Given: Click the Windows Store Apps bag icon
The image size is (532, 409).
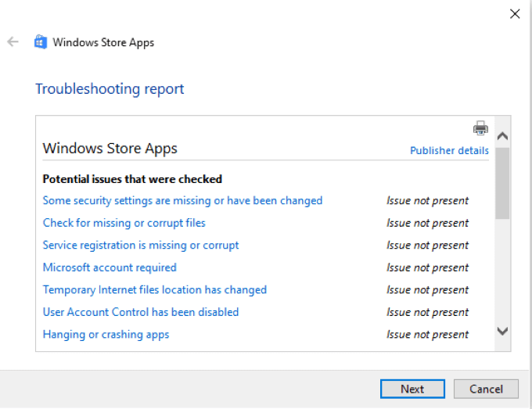Looking at the screenshot, I should 41,42.
